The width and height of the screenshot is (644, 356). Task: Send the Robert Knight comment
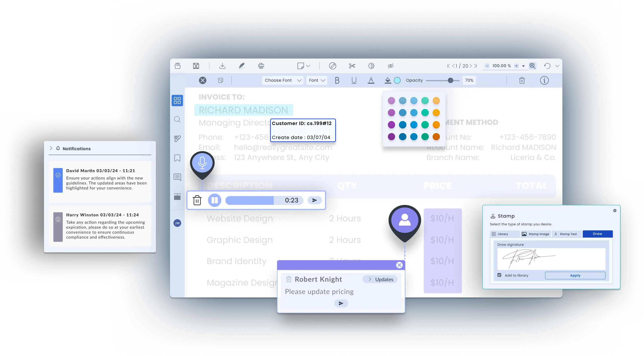click(341, 303)
